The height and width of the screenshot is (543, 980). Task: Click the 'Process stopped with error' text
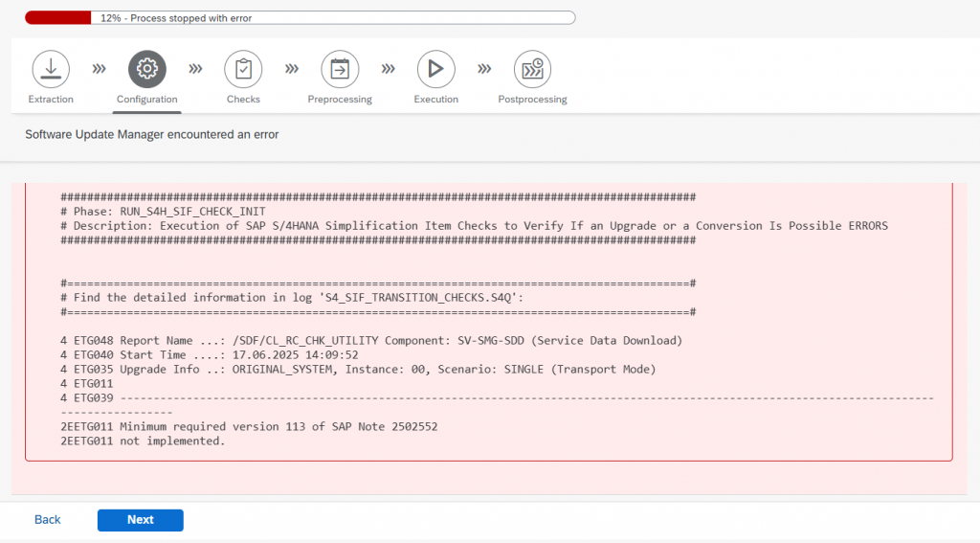pos(191,18)
